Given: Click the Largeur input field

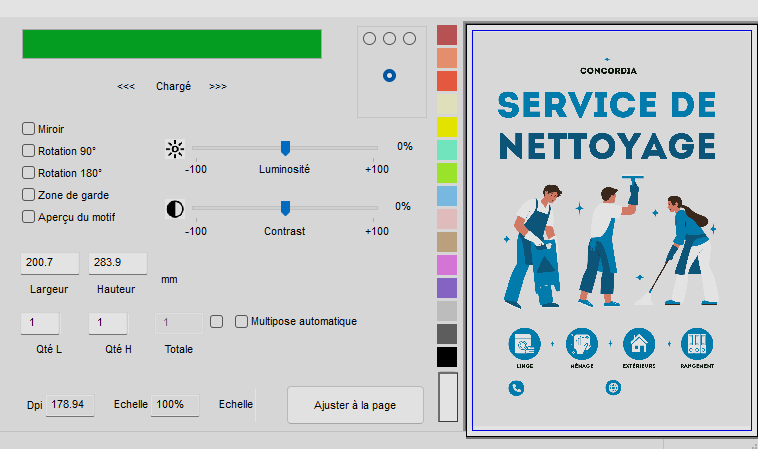Looking at the screenshot, I should [x=50, y=263].
